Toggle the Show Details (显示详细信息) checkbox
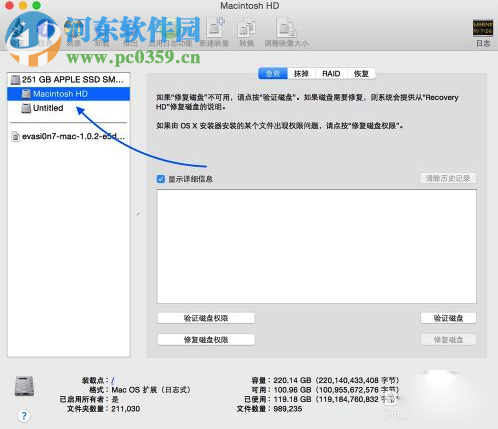498x429 pixels. pyautogui.click(x=161, y=179)
